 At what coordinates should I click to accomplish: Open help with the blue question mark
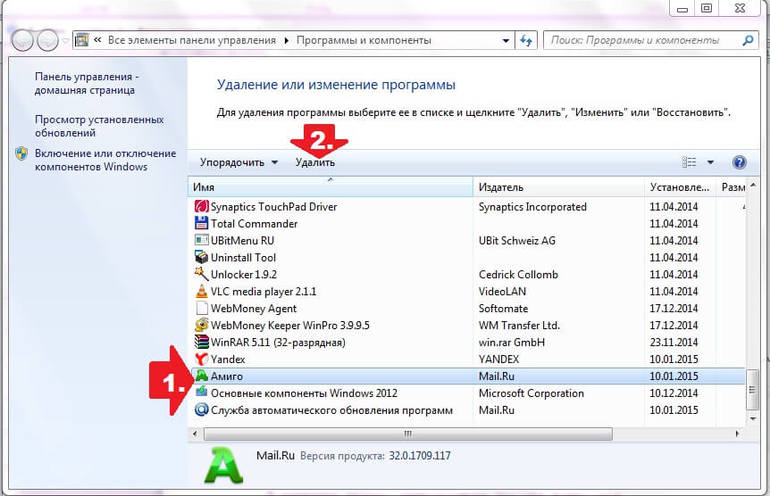pyautogui.click(x=739, y=162)
